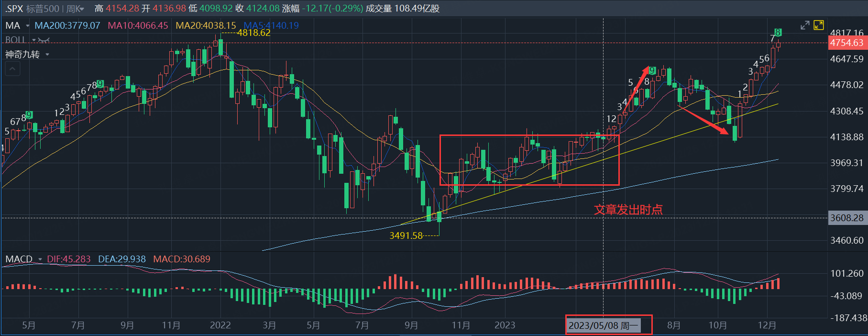
Task: Click the 8月 label on the time axis
Action: click(x=674, y=325)
